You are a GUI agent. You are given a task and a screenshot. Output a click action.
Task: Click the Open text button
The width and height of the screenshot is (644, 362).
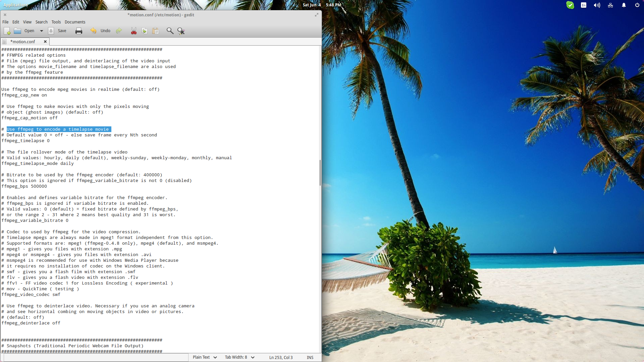[x=29, y=31]
